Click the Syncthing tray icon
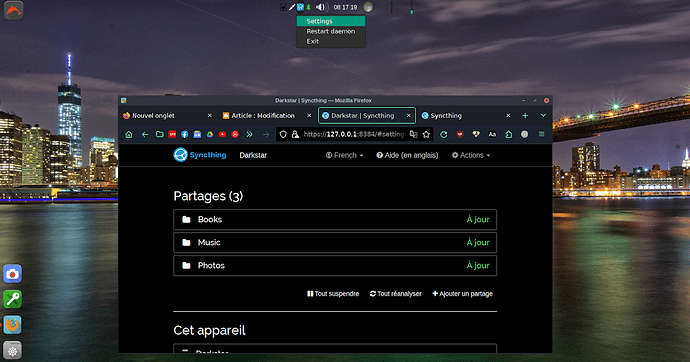This screenshot has width=690, height=362. [x=300, y=7]
